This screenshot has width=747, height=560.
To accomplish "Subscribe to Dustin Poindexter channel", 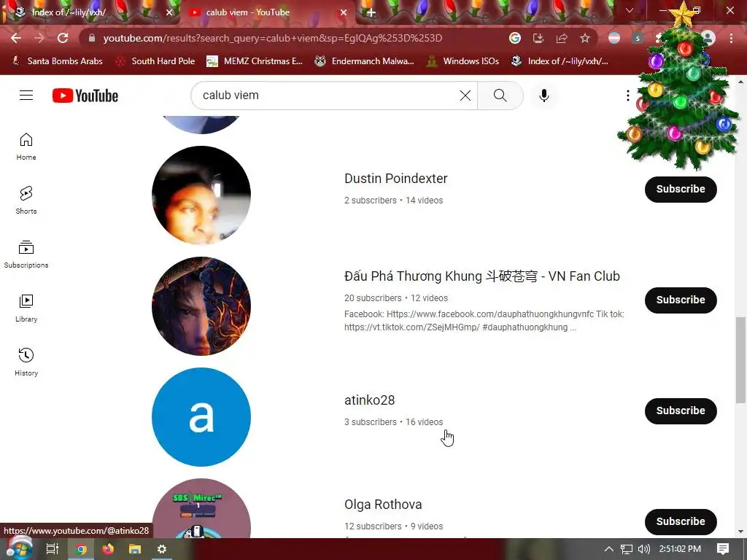I will [681, 189].
